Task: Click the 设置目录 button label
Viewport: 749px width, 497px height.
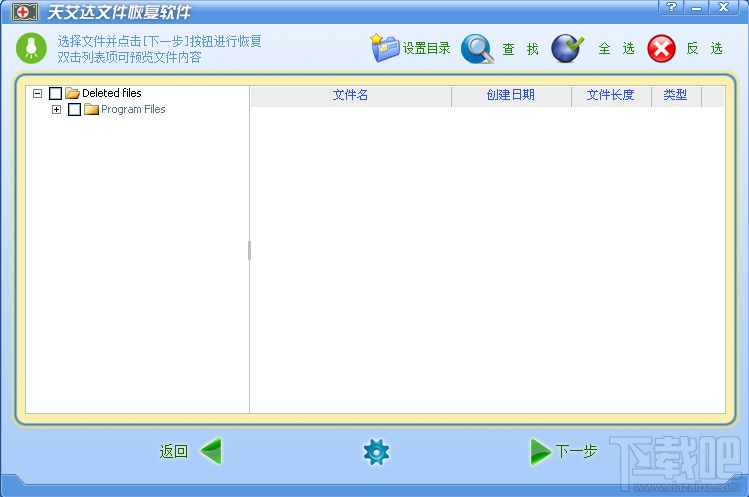Action: [x=427, y=48]
